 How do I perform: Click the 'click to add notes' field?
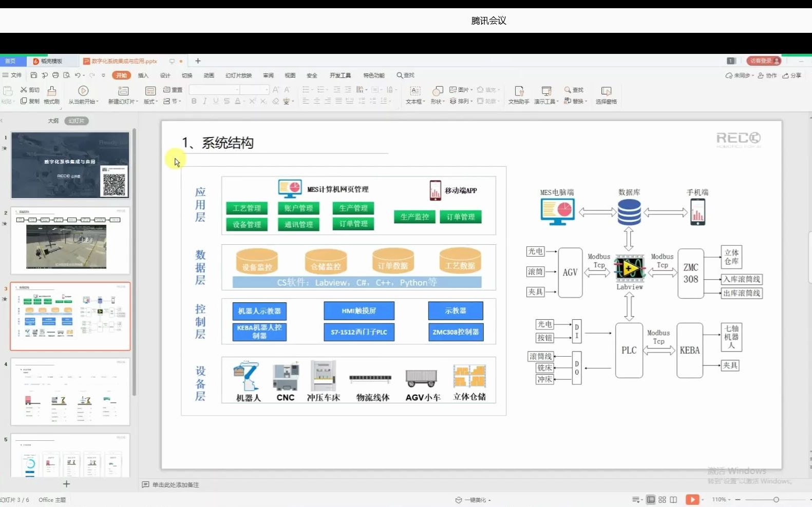[176, 484]
